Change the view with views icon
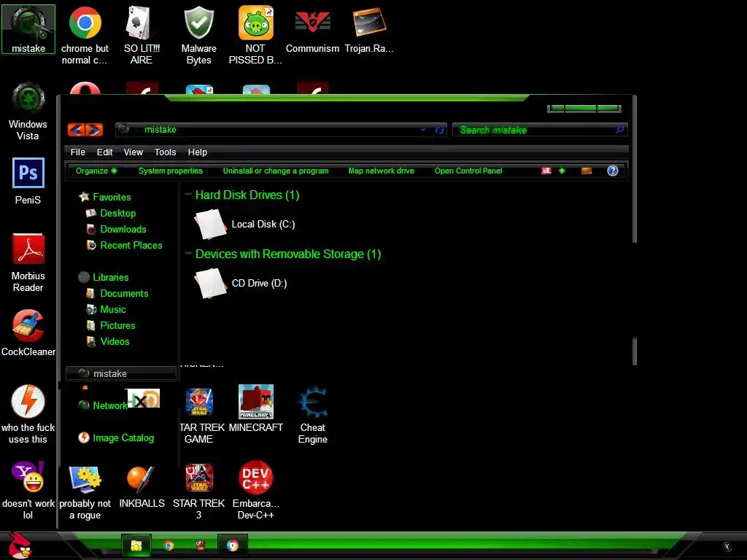The height and width of the screenshot is (560, 747). [x=546, y=171]
